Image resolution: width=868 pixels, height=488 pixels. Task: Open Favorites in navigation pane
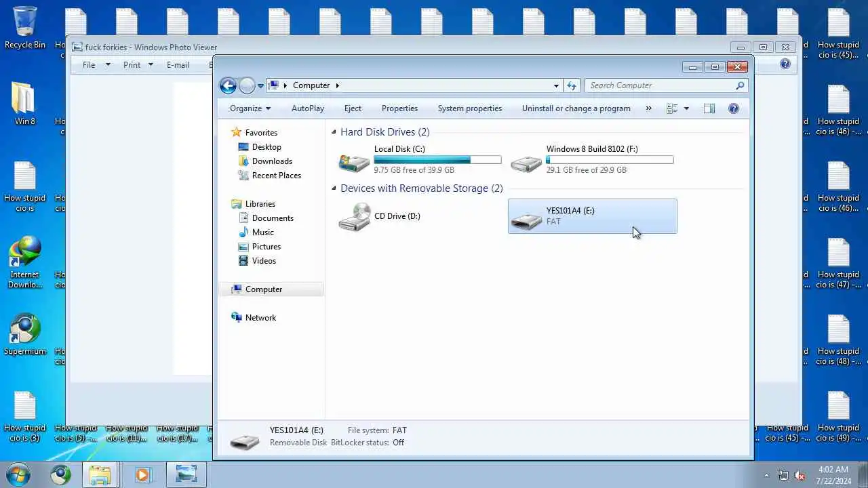pyautogui.click(x=261, y=133)
